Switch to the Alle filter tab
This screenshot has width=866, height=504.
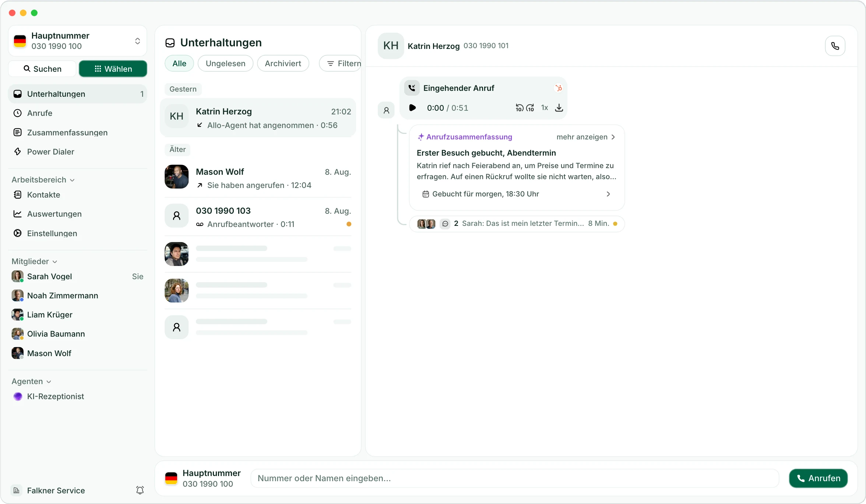[x=179, y=63]
